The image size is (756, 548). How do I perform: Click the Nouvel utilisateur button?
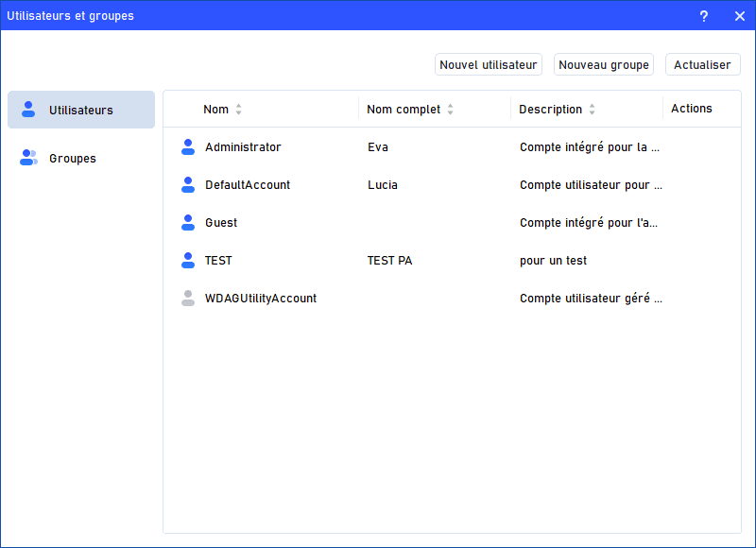[x=489, y=65]
